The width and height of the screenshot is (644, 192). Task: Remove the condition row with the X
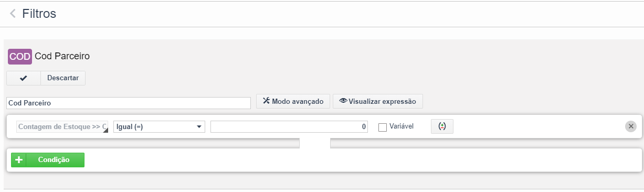tap(631, 126)
